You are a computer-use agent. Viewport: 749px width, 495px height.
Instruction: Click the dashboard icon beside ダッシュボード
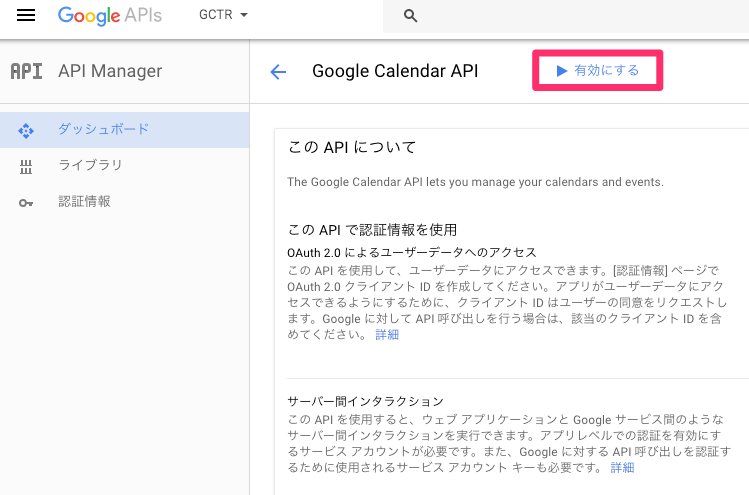pos(26,130)
